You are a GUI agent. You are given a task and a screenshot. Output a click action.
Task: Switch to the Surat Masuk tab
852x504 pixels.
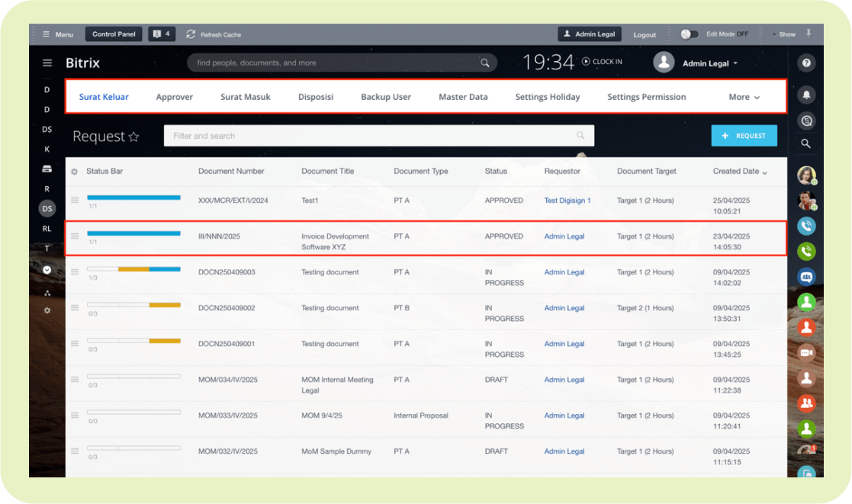[246, 97]
